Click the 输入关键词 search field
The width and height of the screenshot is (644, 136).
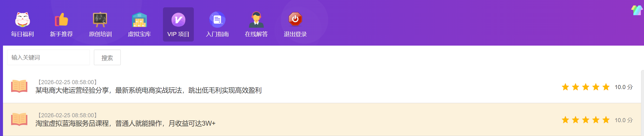48,58
